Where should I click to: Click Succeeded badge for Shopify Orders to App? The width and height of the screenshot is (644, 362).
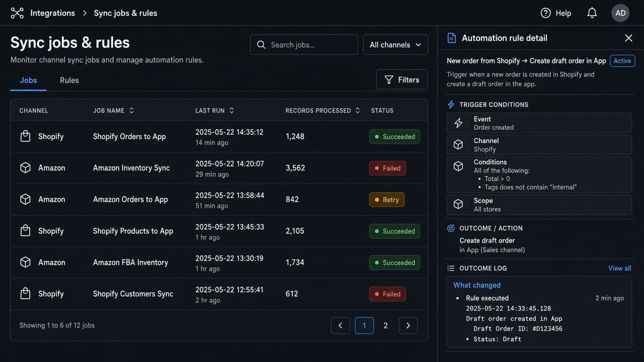[394, 137]
